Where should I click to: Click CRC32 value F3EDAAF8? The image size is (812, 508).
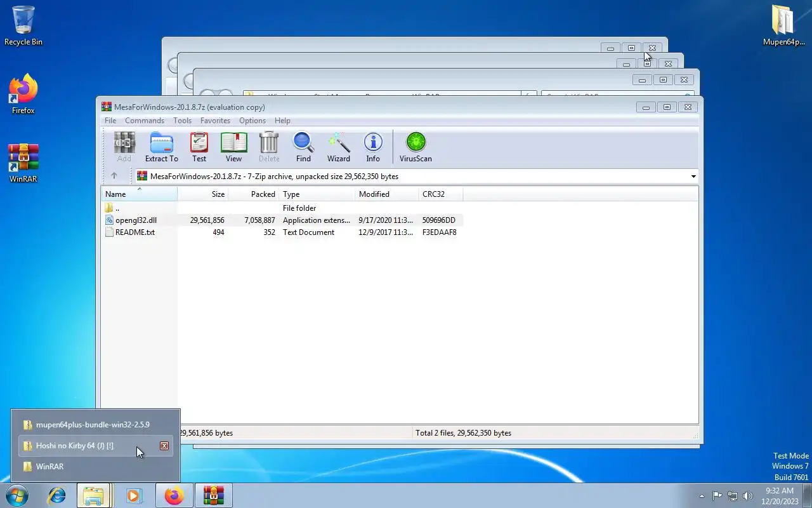pos(439,232)
